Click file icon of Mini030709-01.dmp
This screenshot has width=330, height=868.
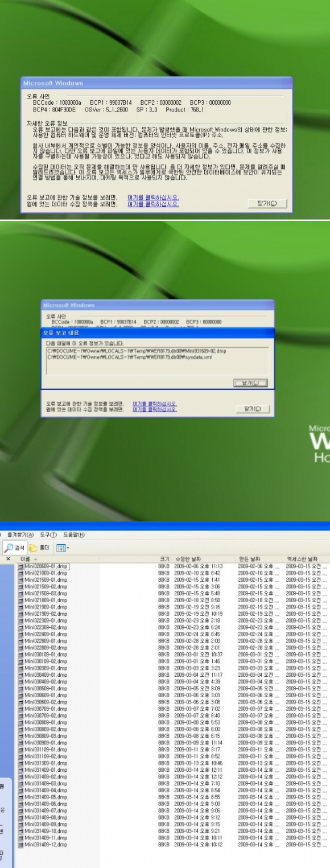click(x=20, y=710)
